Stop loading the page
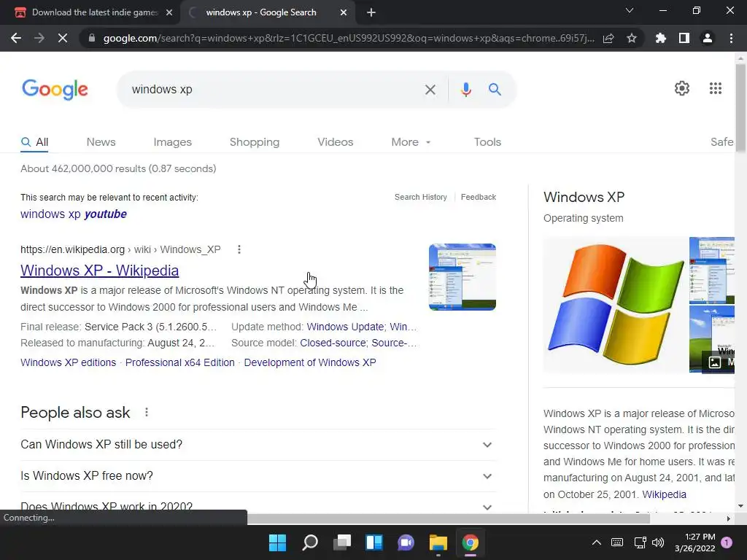The width and height of the screenshot is (747, 560). (x=63, y=38)
